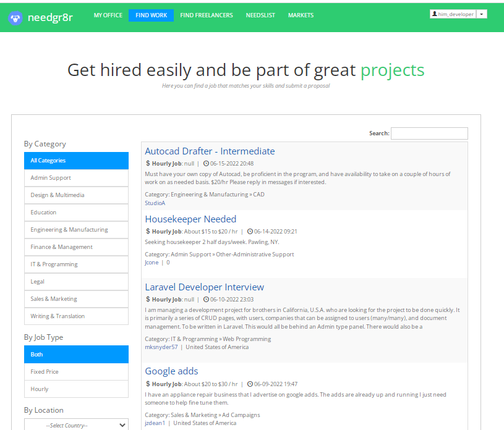
Task: Click the dollar icon on Laravel Developer job
Action: click(x=148, y=300)
